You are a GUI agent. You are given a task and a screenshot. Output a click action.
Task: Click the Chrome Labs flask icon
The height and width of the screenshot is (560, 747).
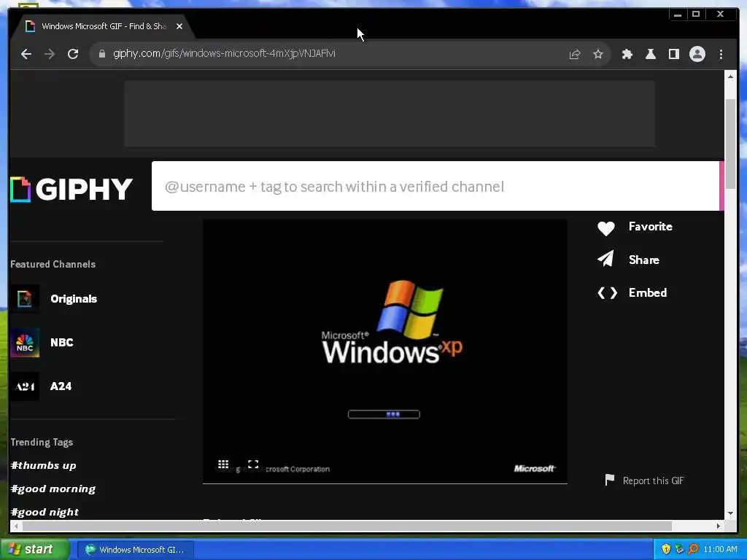(650, 54)
